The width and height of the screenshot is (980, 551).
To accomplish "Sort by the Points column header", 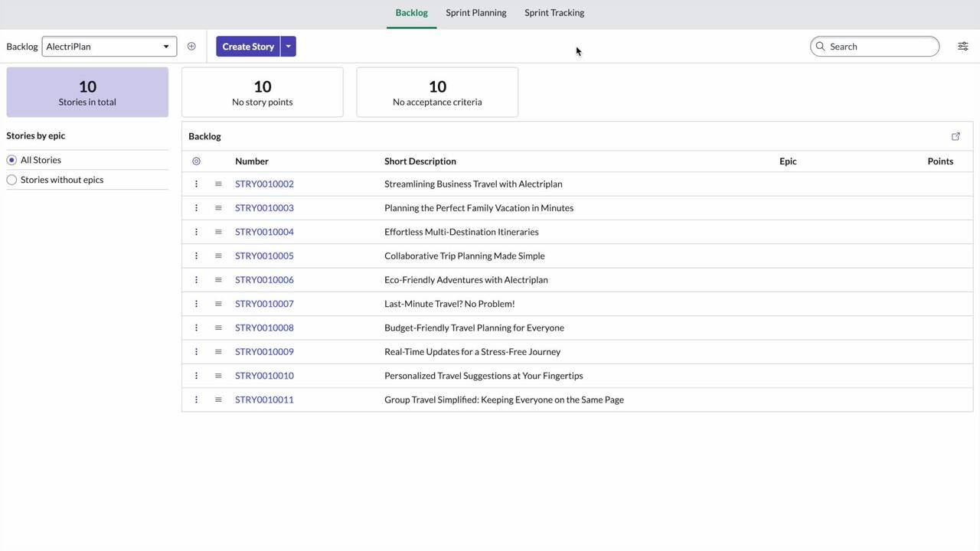I will (940, 161).
